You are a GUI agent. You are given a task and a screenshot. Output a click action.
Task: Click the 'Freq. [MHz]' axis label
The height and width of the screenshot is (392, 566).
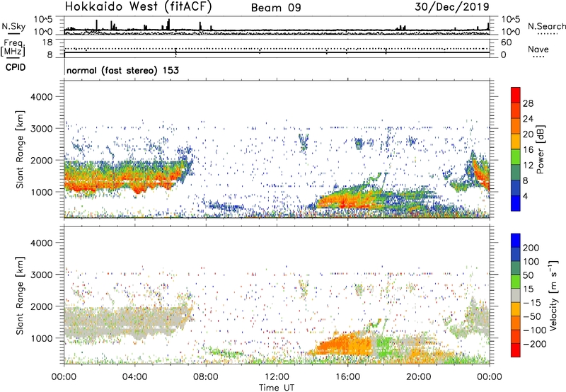[13, 47]
